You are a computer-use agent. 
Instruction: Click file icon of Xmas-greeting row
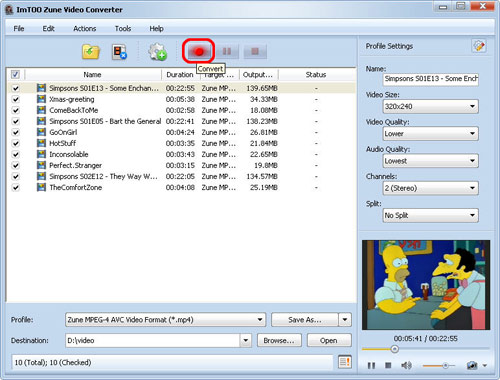pos(41,99)
